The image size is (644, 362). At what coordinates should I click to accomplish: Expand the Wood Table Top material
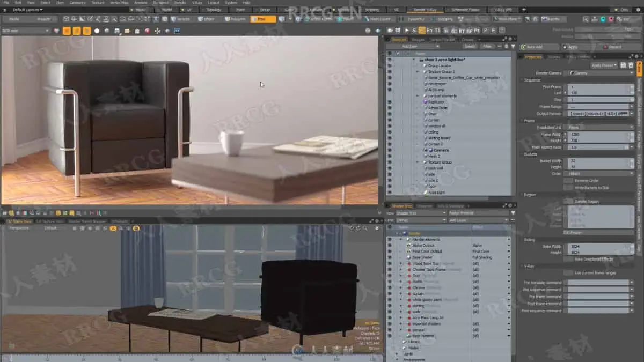click(x=400, y=263)
